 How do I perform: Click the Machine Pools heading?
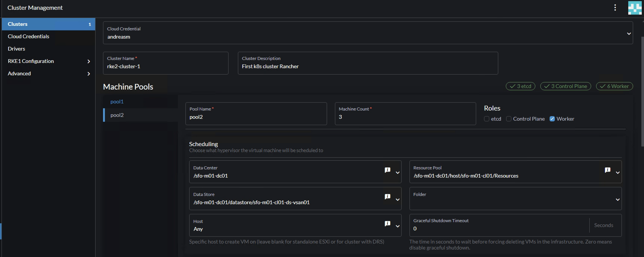tap(128, 87)
